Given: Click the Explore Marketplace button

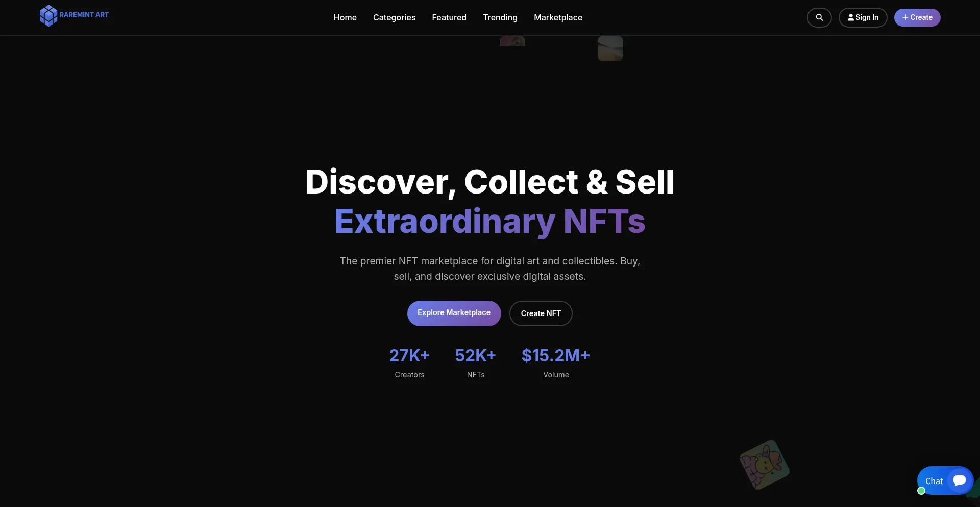Looking at the screenshot, I should 454,313.
